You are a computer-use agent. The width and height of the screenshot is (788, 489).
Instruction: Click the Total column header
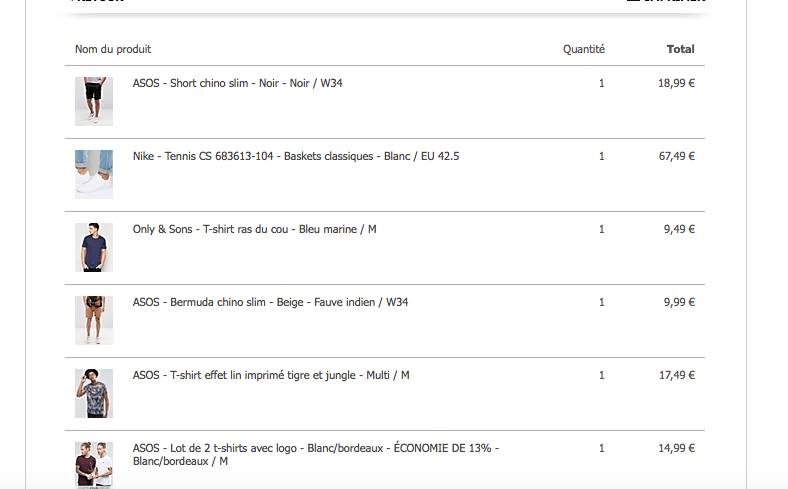coord(680,49)
